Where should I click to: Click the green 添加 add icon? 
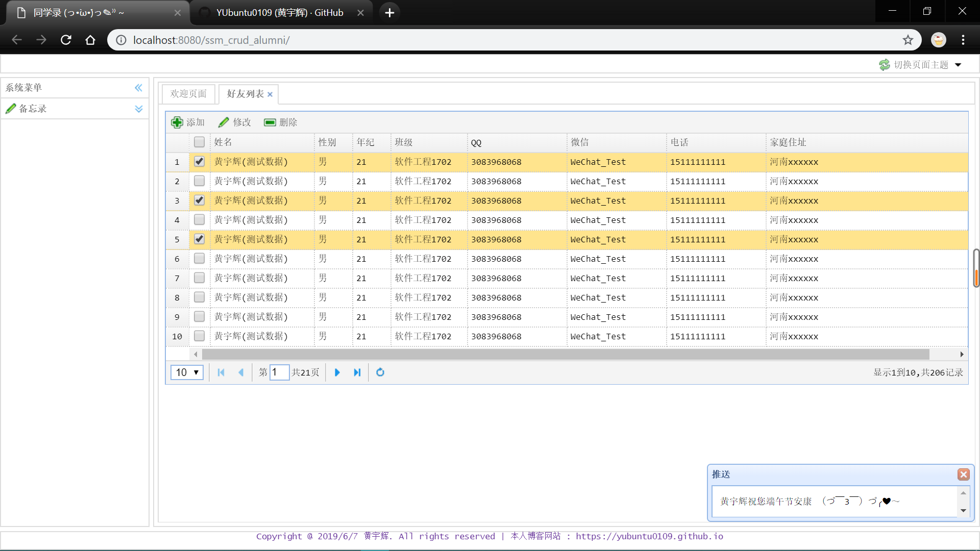(x=177, y=122)
